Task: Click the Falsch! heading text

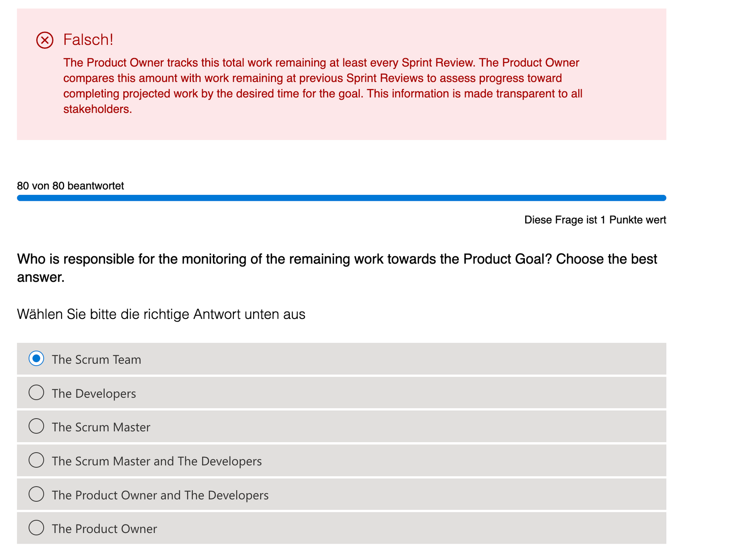Action: [88, 40]
